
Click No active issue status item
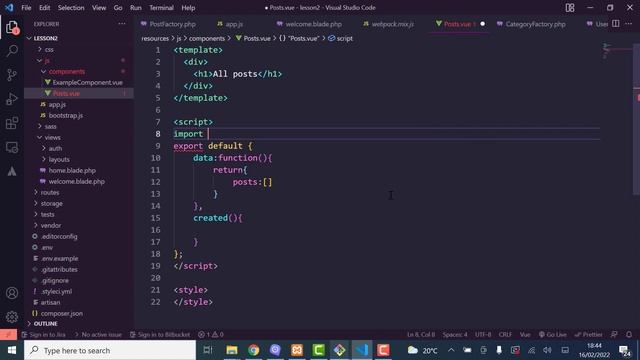[98, 334]
